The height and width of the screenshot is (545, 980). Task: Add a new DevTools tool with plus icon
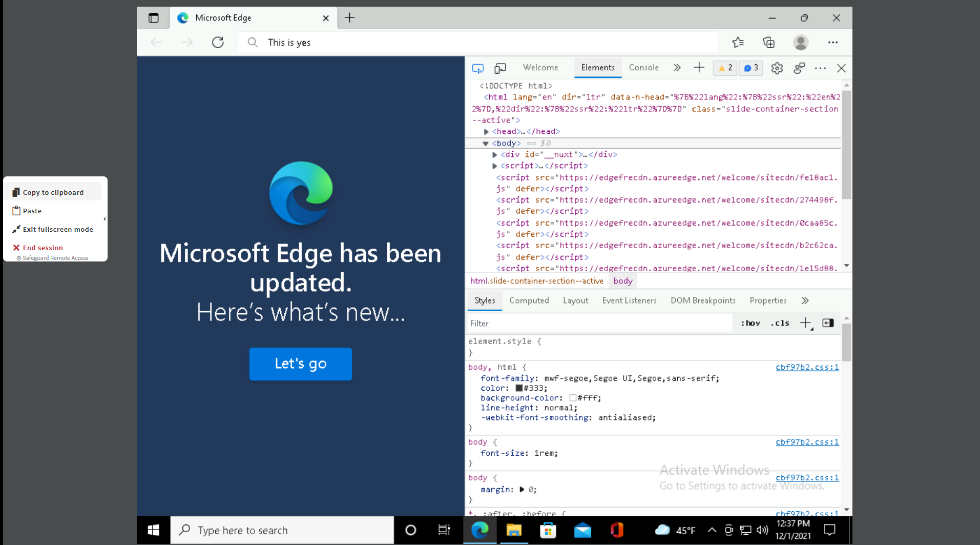[x=699, y=68]
